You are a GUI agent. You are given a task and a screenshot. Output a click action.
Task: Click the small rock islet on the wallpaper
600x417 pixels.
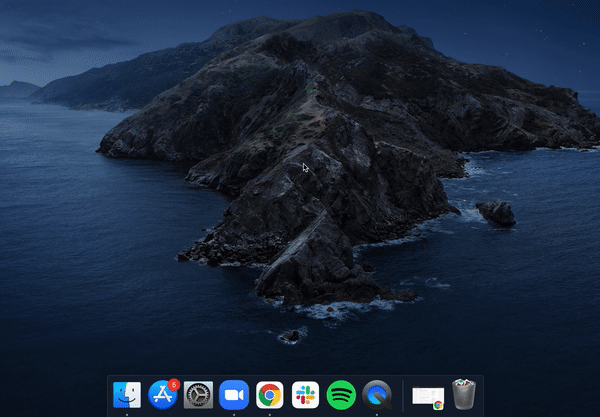point(496,212)
